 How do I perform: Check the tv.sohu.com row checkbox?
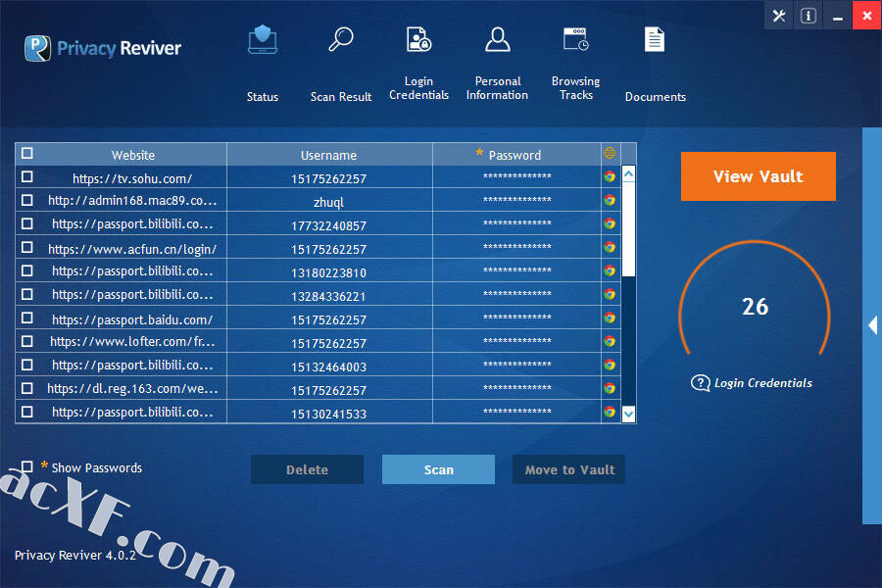(x=27, y=177)
